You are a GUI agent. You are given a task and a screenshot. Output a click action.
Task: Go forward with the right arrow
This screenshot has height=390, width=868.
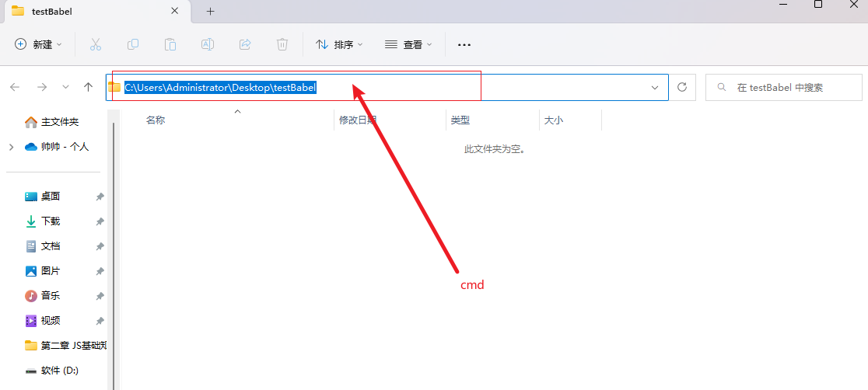coord(41,88)
